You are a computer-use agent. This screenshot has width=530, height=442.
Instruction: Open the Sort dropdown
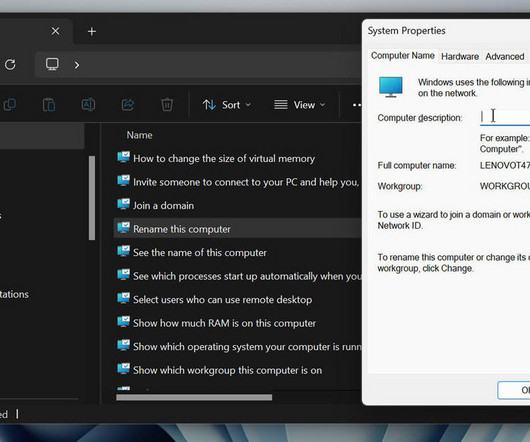(x=227, y=105)
